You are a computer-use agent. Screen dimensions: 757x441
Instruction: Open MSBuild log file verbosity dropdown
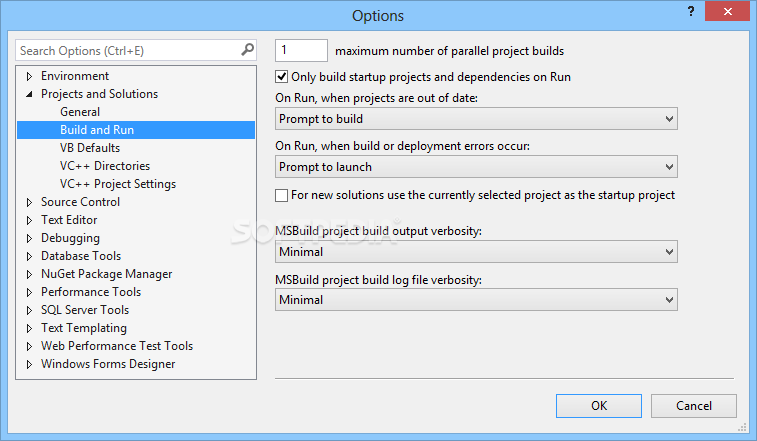point(476,299)
